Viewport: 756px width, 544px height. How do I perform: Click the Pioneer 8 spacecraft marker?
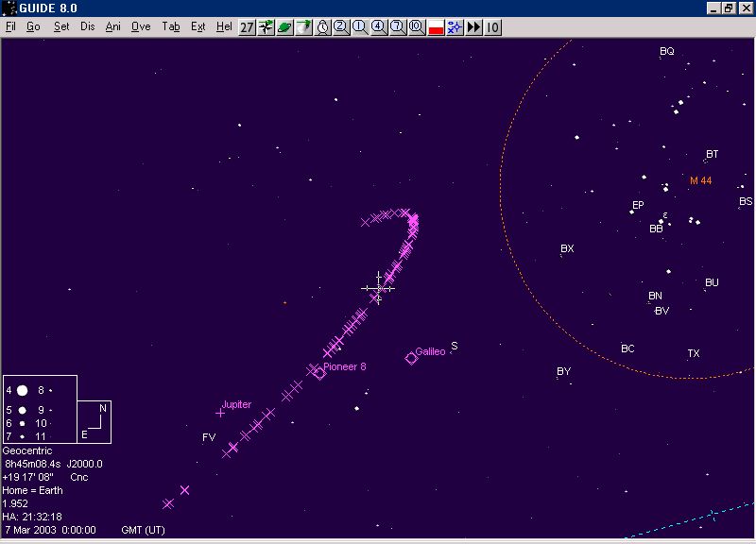click(x=319, y=373)
